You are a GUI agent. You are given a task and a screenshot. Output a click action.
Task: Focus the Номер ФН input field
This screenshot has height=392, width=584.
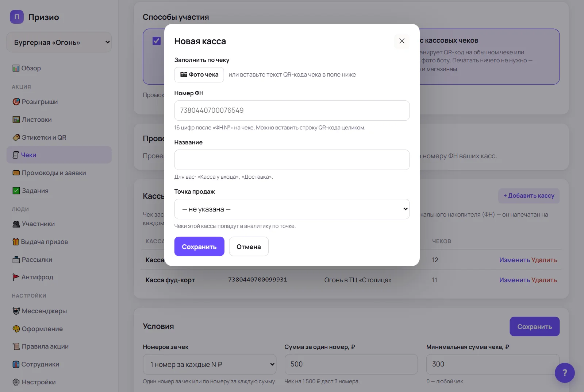[292, 110]
